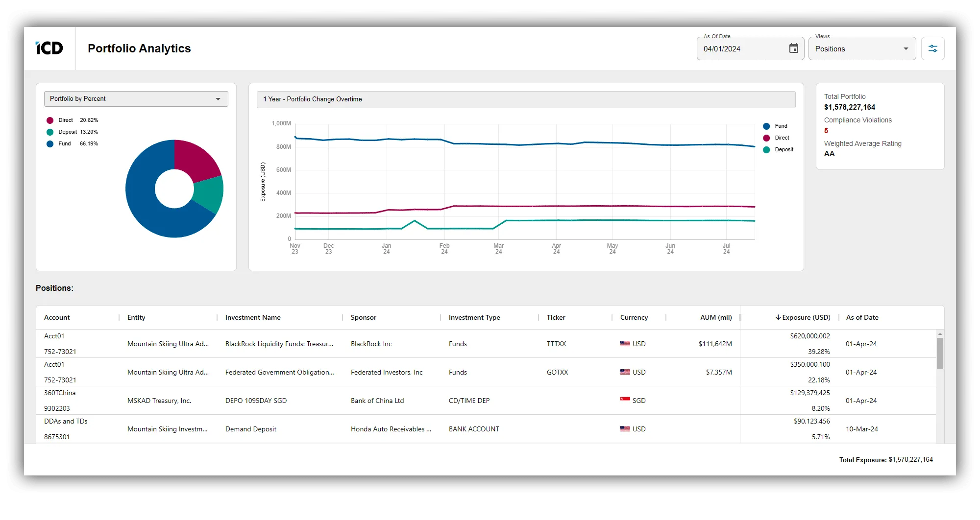Sort by the Investment Name column header
This screenshot has height=520, width=980.
tap(253, 317)
